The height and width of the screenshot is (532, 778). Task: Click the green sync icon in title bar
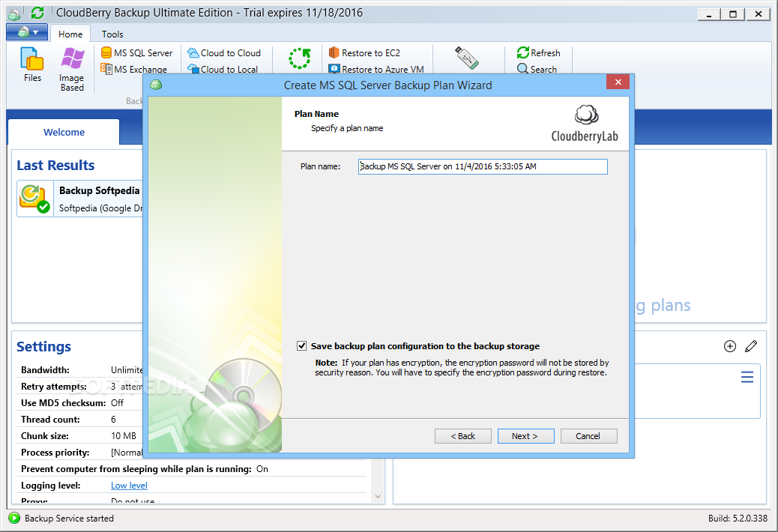pos(37,13)
